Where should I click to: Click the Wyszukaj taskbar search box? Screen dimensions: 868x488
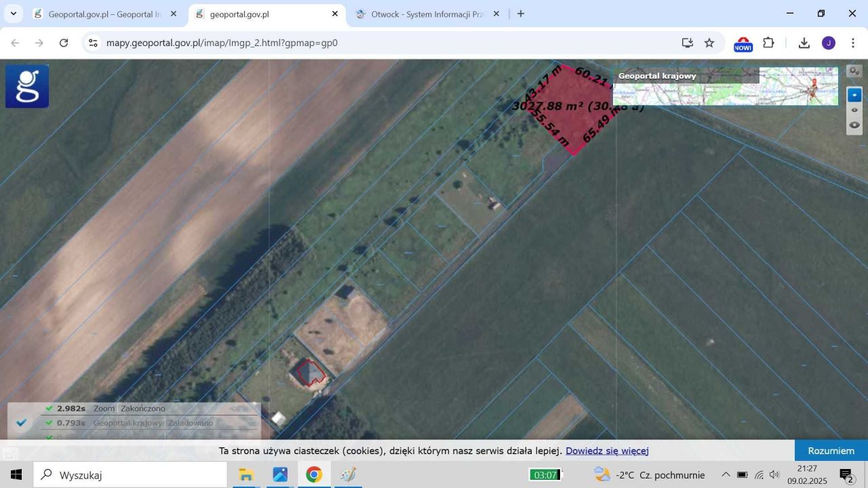[x=130, y=475]
